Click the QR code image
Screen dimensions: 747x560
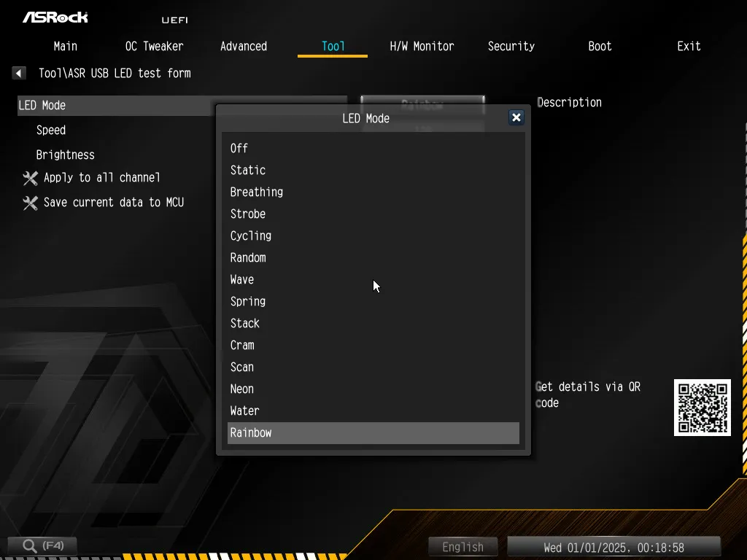[702, 408]
